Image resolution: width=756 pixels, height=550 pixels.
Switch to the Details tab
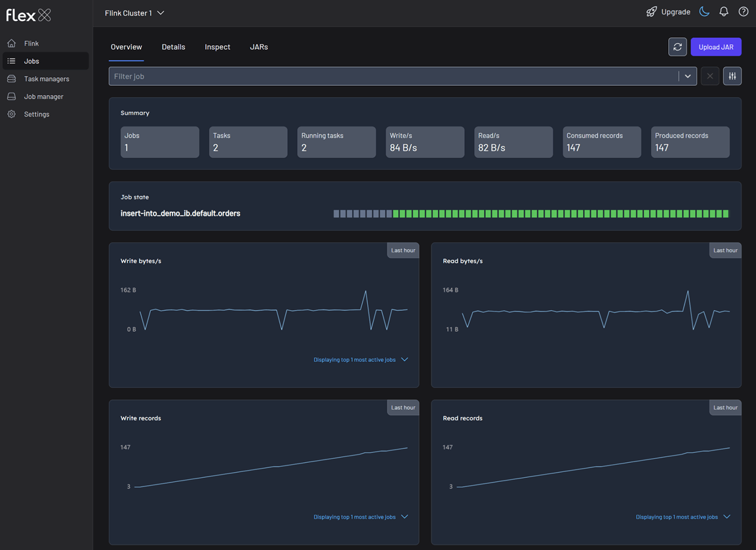pos(174,47)
